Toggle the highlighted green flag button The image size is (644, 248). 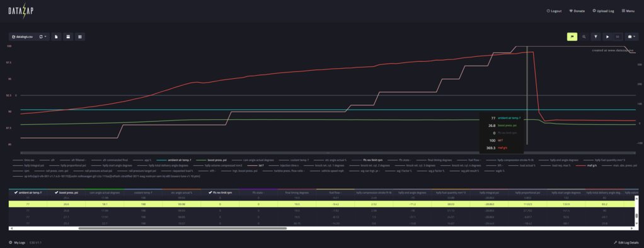(x=572, y=37)
